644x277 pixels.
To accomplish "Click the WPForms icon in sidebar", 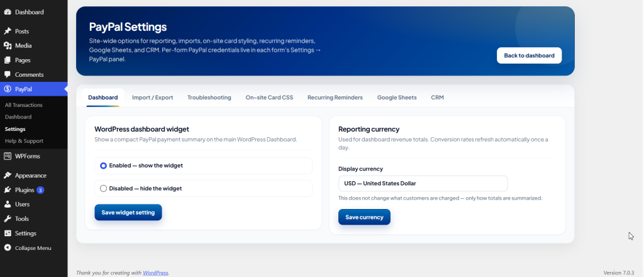I will coord(8,156).
